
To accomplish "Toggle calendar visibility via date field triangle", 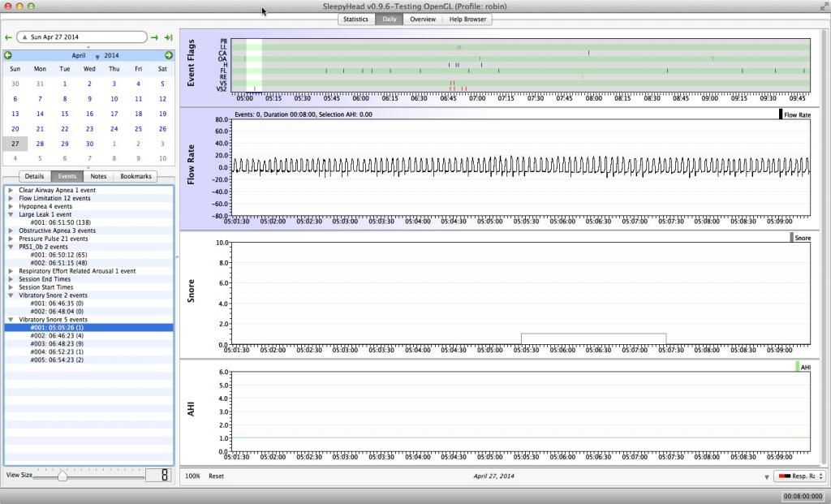I will coord(24,37).
